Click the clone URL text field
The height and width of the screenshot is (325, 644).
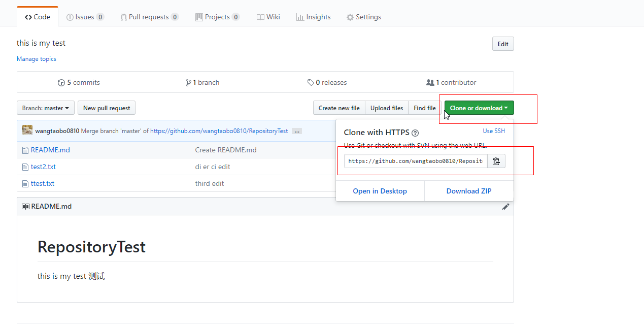pyautogui.click(x=416, y=161)
